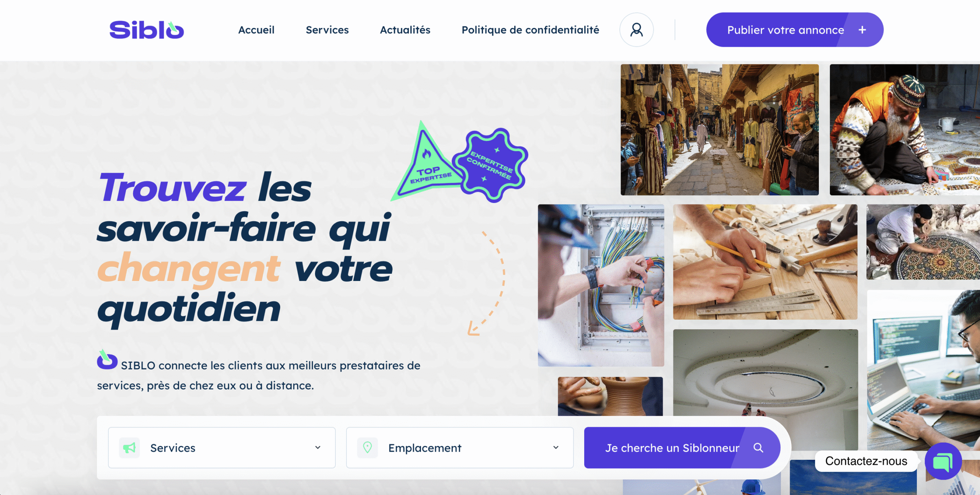Click the small Siblo leaf emblem near description

(107, 359)
